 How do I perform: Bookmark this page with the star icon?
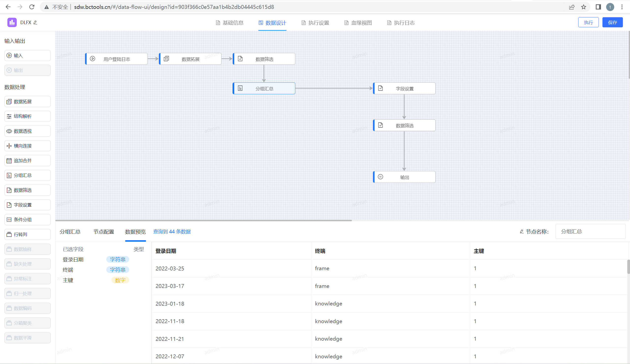(x=583, y=7)
